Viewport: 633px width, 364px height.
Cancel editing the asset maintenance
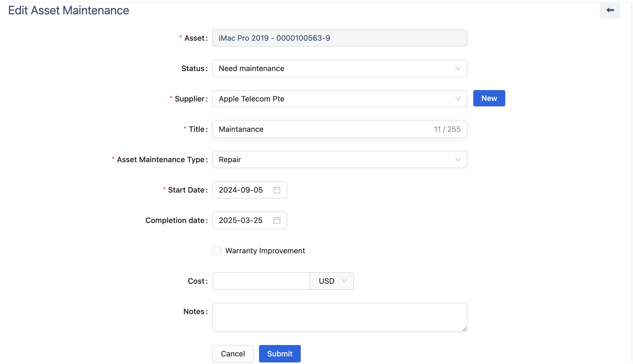pyautogui.click(x=233, y=354)
